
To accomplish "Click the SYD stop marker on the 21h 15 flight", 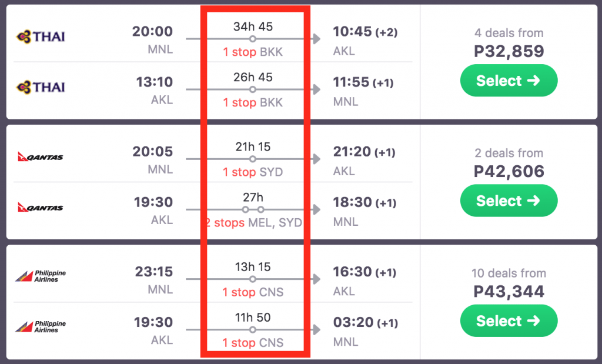I will [252, 159].
